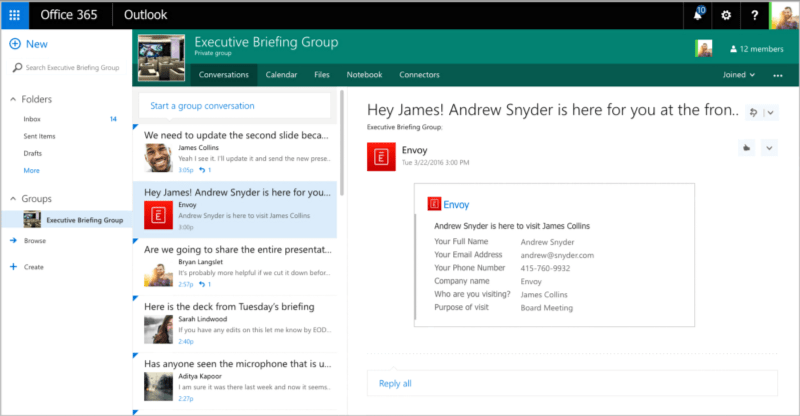Click the reply icon next to message subject
This screenshot has height=416, width=800.
coord(753,112)
